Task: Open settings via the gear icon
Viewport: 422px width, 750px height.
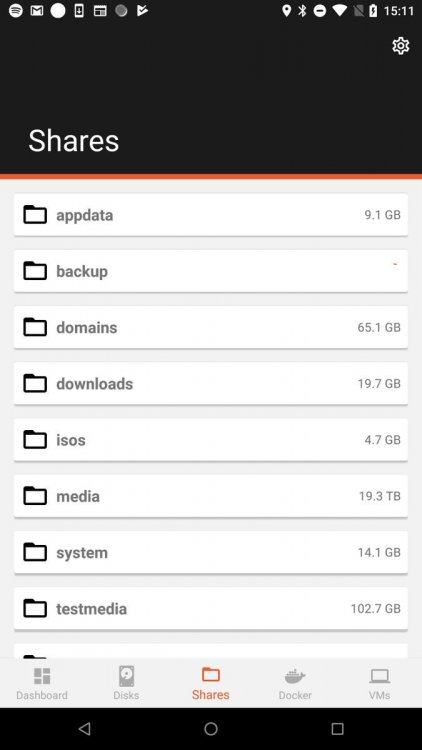Action: (400, 45)
